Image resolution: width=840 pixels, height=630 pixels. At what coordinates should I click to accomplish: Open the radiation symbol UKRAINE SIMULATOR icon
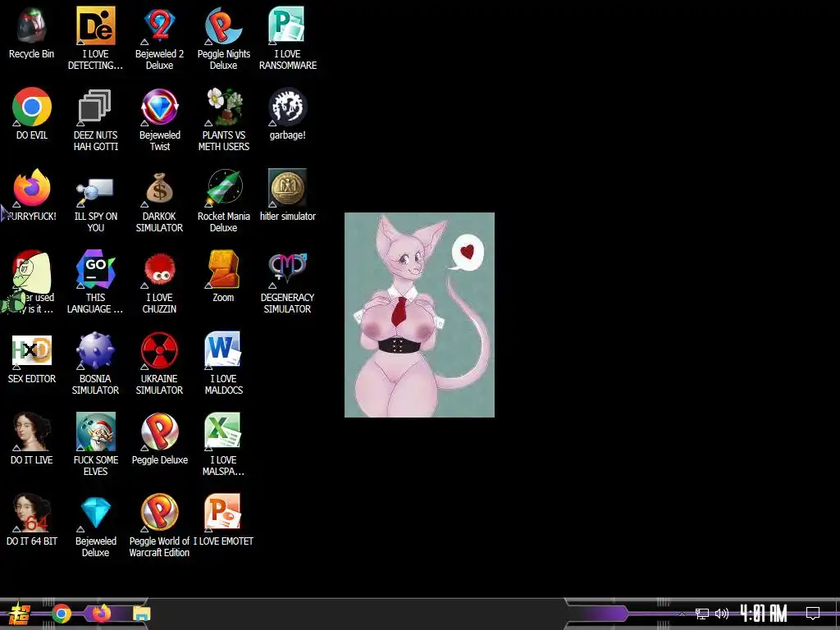[x=159, y=351]
